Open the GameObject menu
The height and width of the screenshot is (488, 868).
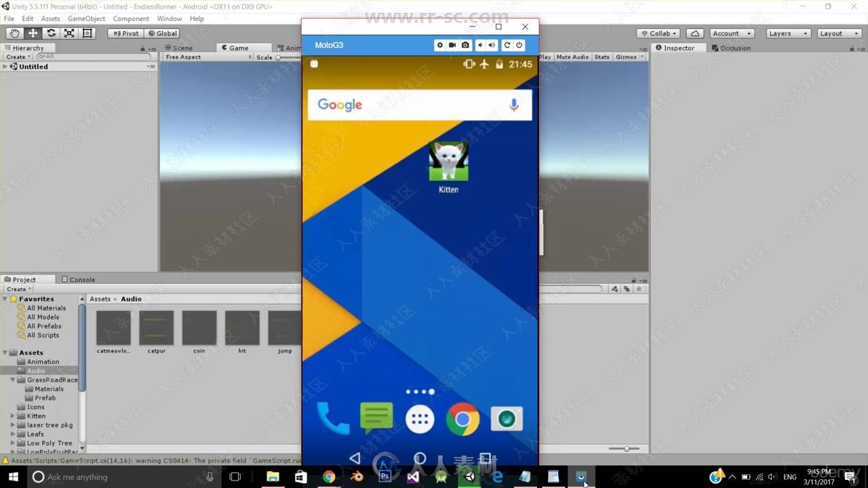coord(86,19)
